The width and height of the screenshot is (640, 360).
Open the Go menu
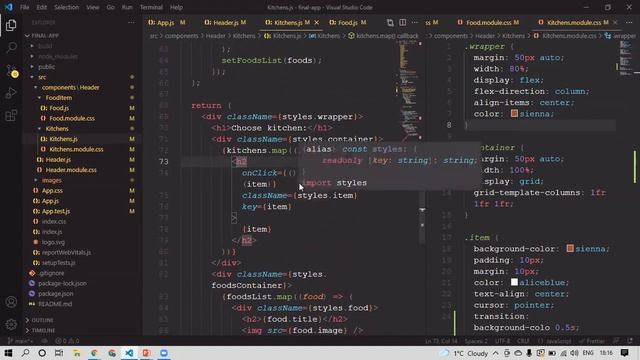coord(110,7)
